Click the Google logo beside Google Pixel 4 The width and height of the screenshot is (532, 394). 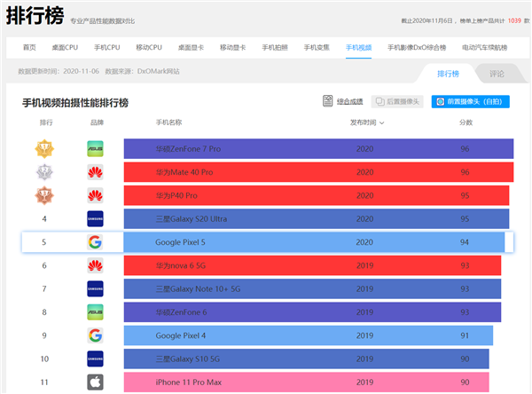(95, 335)
